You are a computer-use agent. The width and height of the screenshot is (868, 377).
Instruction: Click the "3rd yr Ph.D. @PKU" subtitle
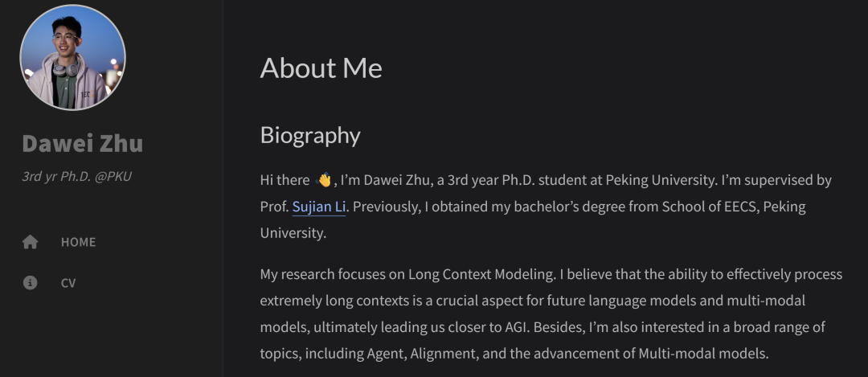(x=77, y=176)
